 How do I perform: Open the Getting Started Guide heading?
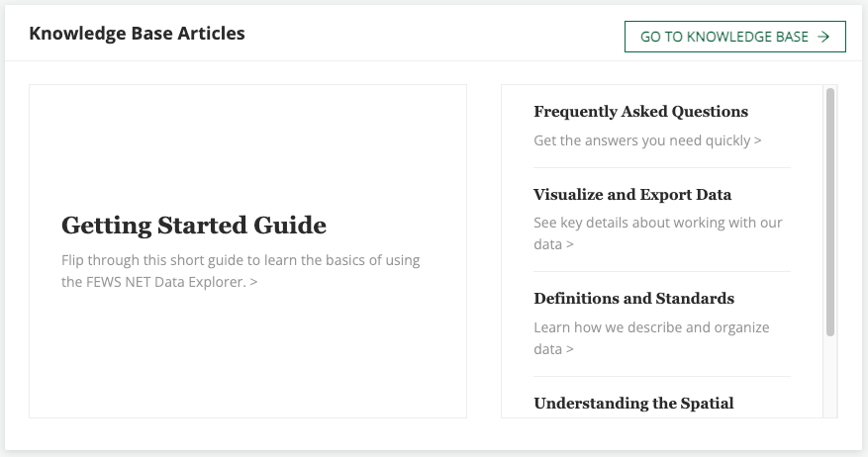[x=194, y=226]
